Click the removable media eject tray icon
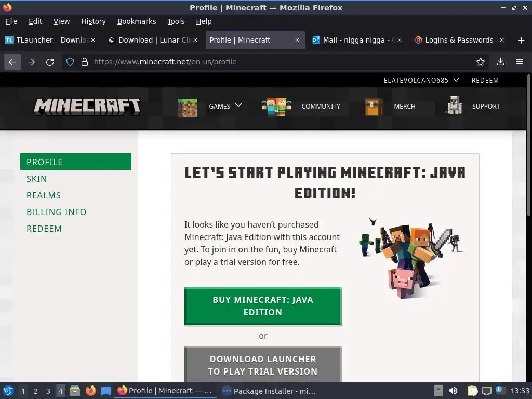This screenshot has height=399, width=532. click(x=438, y=391)
